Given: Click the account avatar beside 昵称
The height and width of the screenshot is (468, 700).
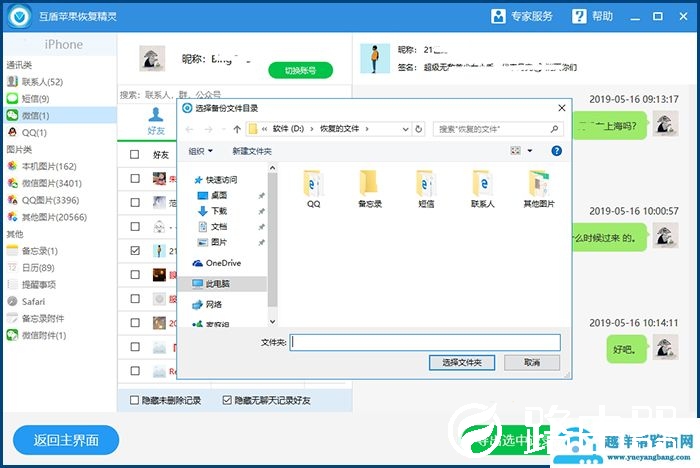Looking at the screenshot, I should 152,58.
